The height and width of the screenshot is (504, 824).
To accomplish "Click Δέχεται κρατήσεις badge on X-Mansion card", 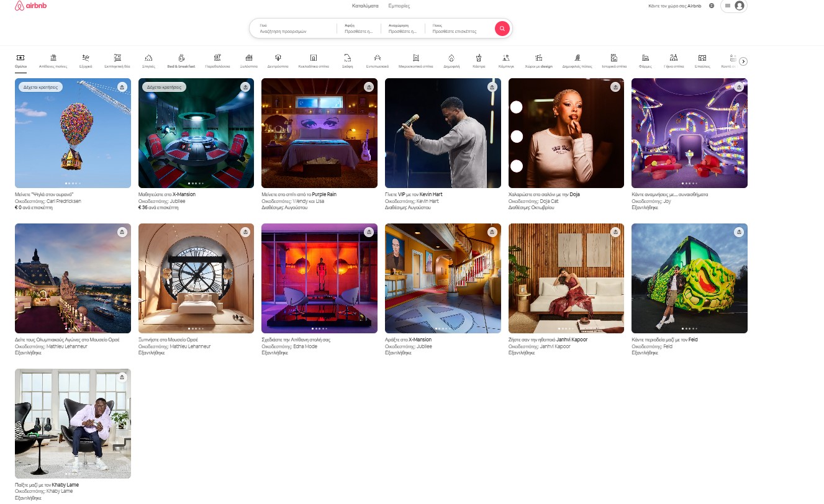I will point(164,88).
